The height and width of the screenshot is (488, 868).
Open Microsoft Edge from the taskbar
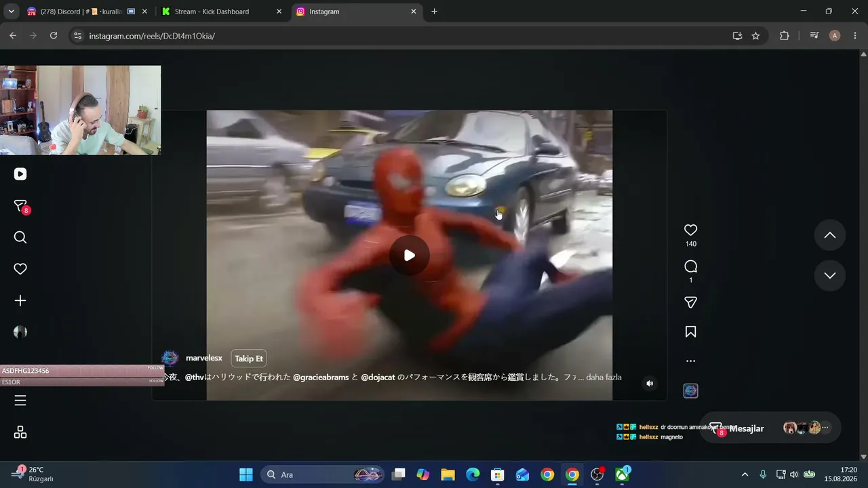pos(473,474)
